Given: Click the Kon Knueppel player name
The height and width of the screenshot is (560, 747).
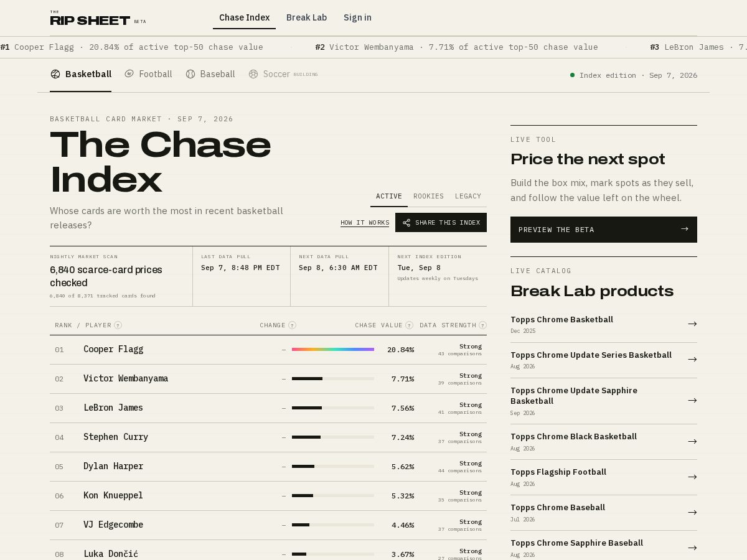Looking at the screenshot, I should [113, 495].
